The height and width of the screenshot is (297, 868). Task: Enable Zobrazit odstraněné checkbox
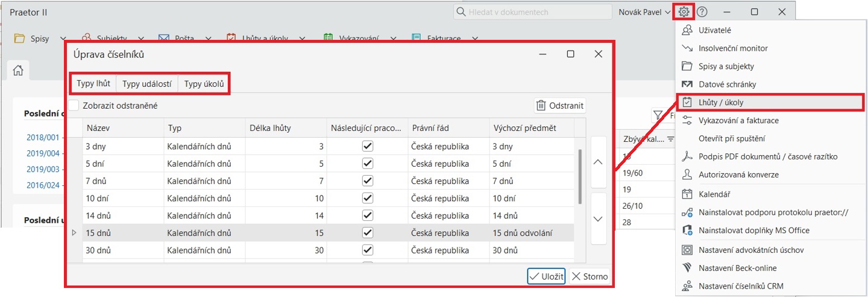74,106
